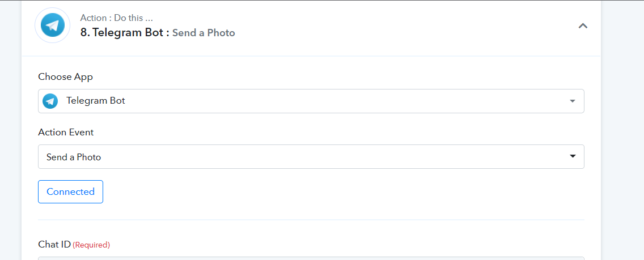
Task: Focus the Chat ID input field
Action: (x=311, y=258)
